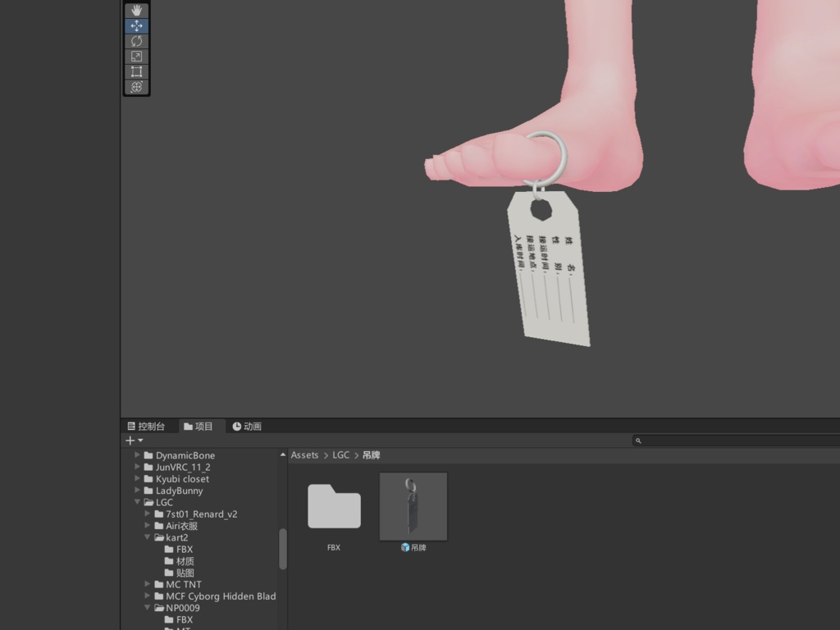Click the folder tree vertical scrollbar

pyautogui.click(x=283, y=549)
